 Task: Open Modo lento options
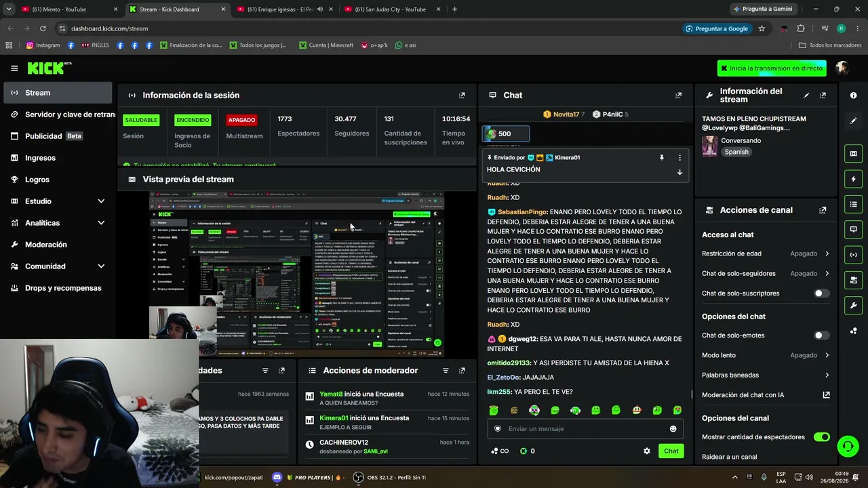766,355
